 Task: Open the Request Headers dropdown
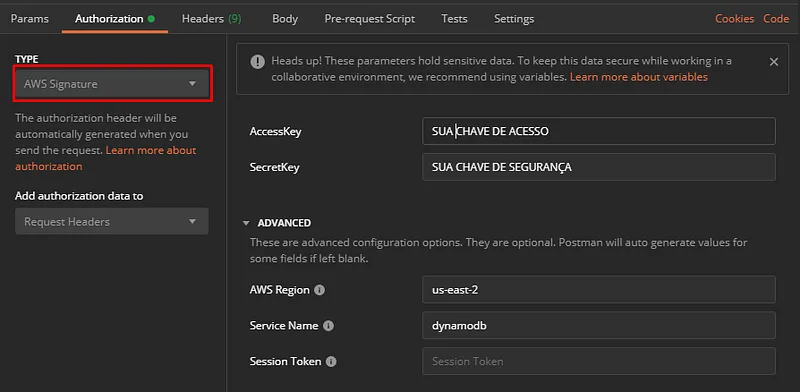pos(112,222)
